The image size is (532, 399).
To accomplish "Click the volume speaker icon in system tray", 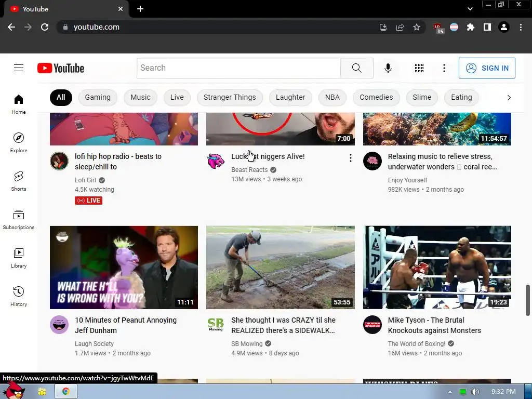I will [x=475, y=392].
